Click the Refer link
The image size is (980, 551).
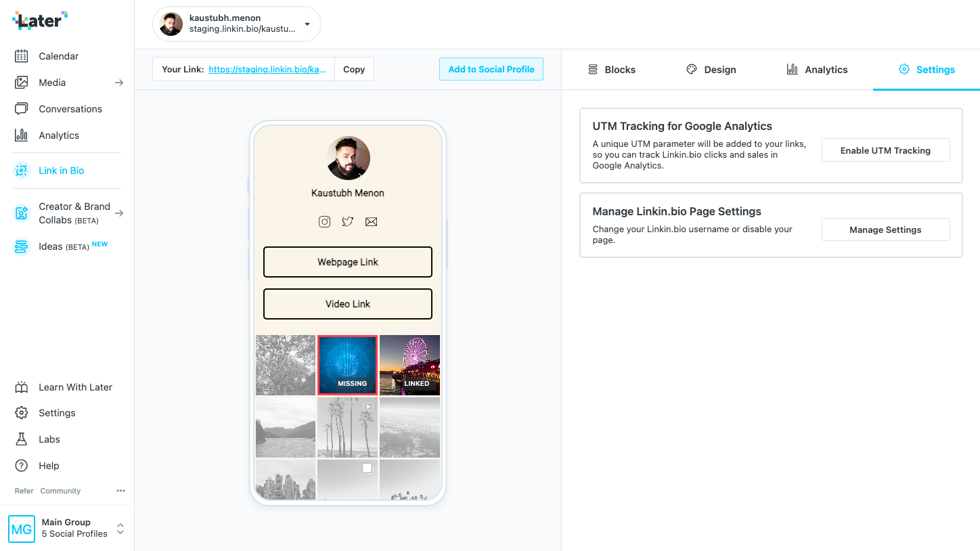coord(24,491)
